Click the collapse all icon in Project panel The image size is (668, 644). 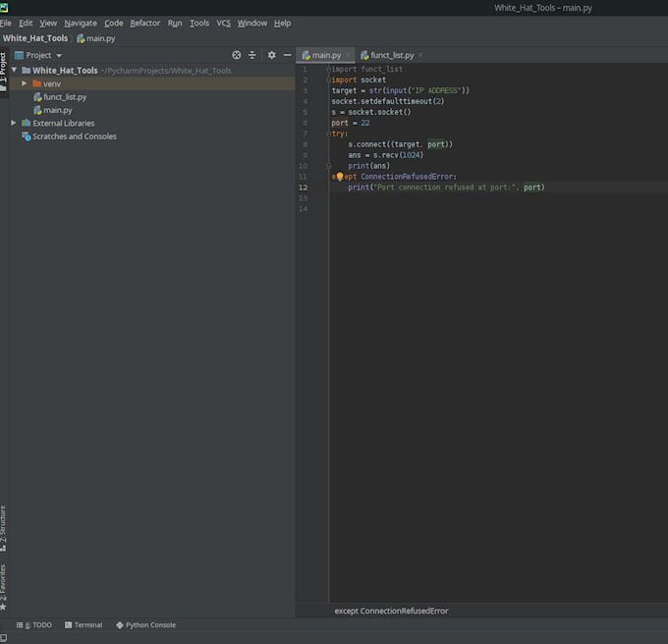(252, 55)
